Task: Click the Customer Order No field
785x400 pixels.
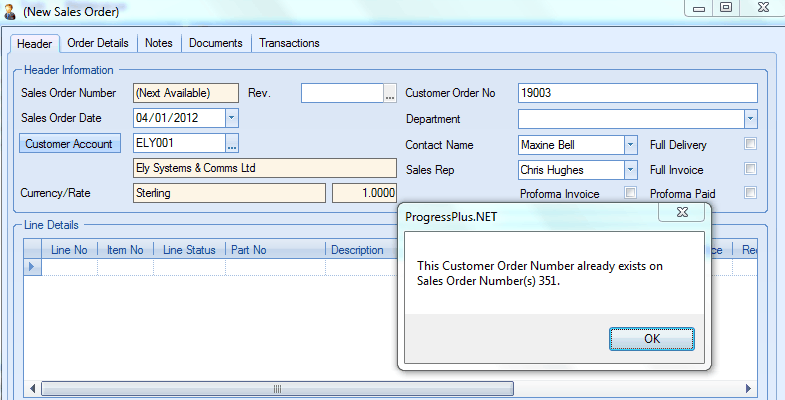Action: click(x=637, y=93)
